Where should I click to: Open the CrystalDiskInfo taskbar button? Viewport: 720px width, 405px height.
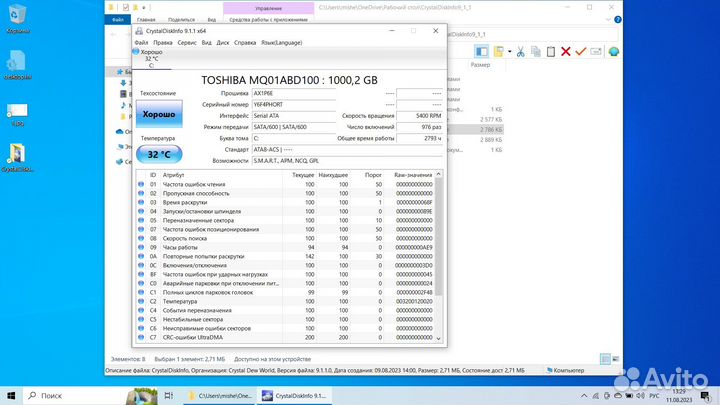(294, 395)
